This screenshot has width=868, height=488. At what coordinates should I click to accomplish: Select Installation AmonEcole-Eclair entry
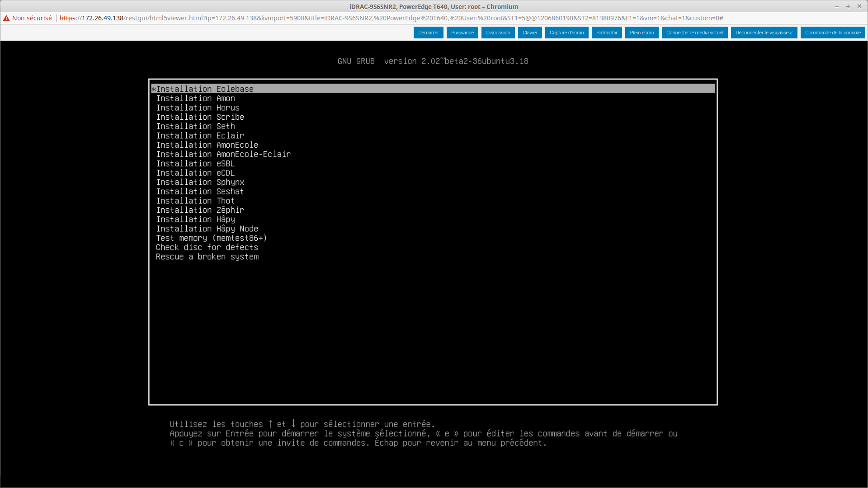point(223,154)
